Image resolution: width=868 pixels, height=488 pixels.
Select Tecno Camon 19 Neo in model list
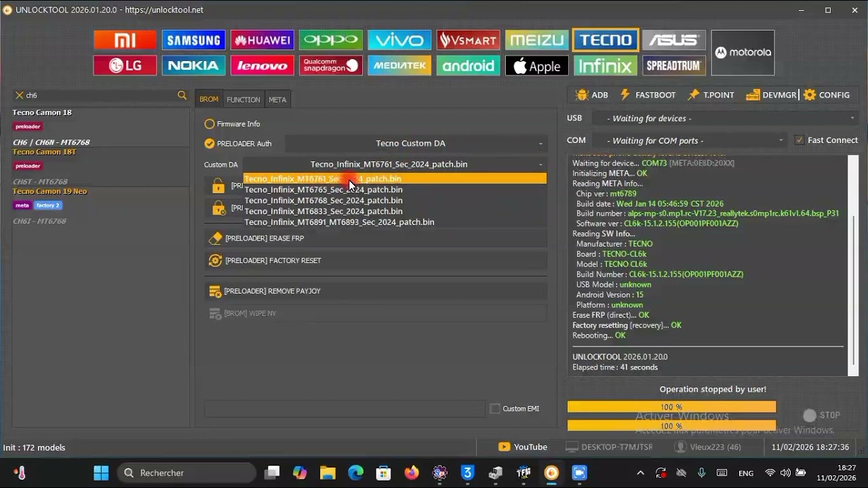pos(50,191)
